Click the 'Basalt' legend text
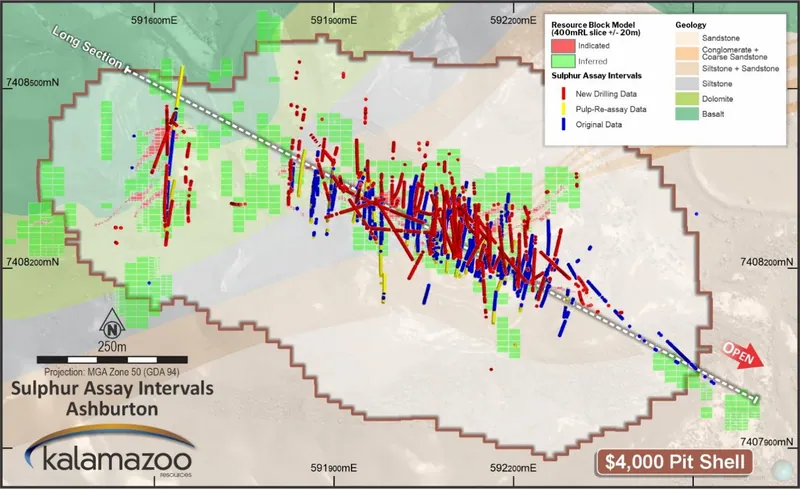 coord(713,114)
